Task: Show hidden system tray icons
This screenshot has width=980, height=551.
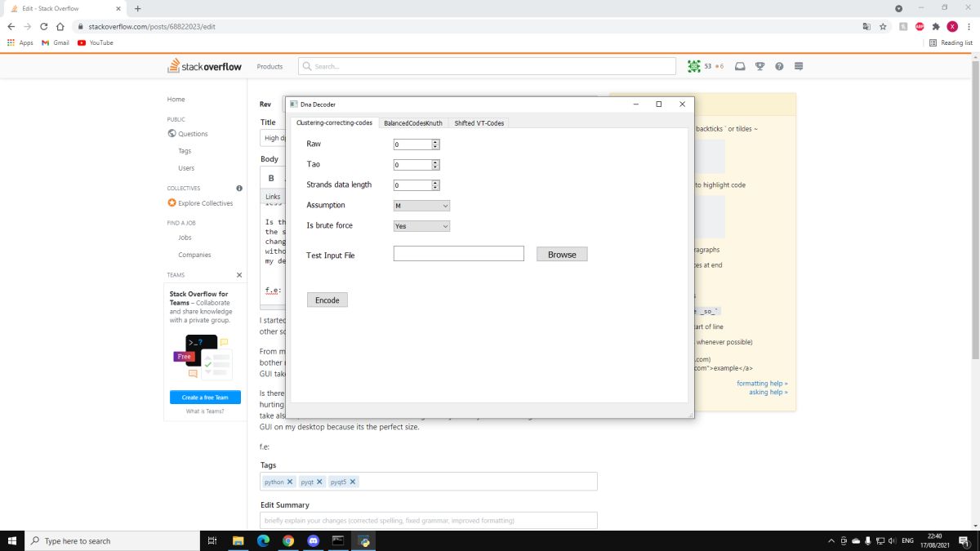Action: click(x=831, y=540)
